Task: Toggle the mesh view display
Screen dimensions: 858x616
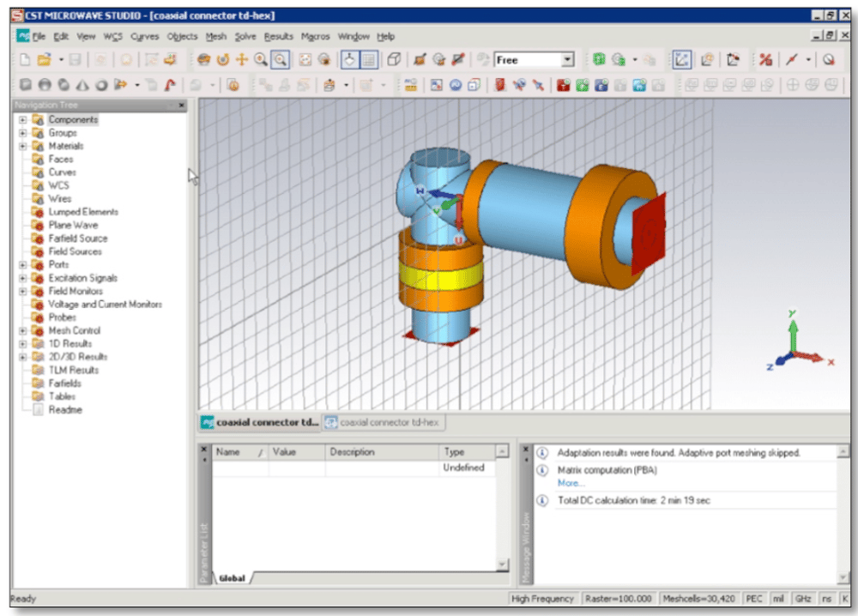Action: [369, 58]
